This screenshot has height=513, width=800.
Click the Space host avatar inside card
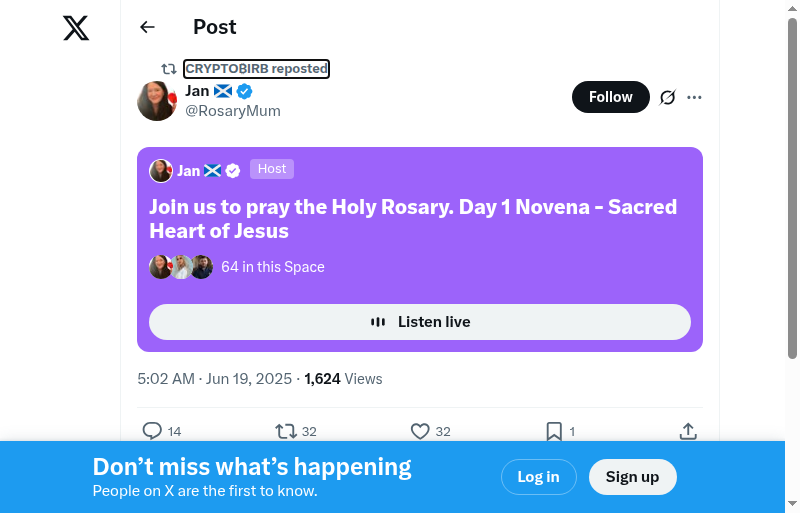pos(161,171)
